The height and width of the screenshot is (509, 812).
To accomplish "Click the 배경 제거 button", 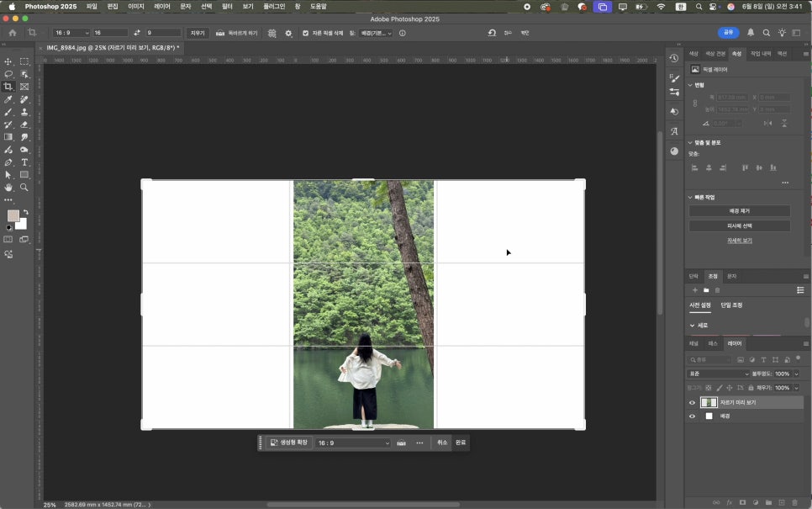I will click(740, 211).
